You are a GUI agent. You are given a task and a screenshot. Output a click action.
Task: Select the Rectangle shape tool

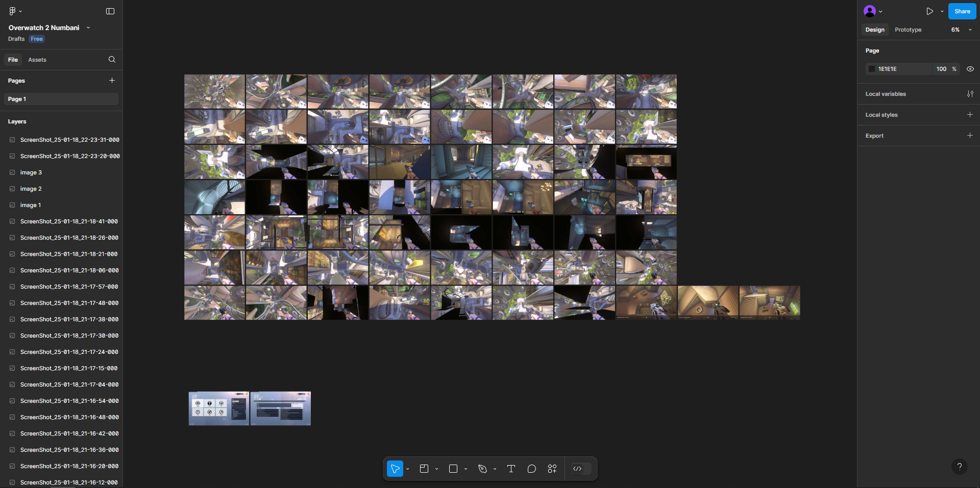(x=453, y=469)
